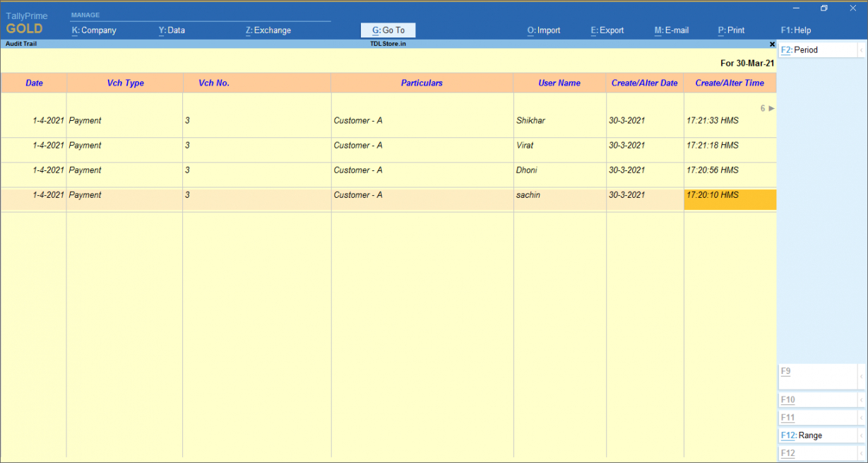868x463 pixels.
Task: Open the Y: Data menu
Action: 172,30
